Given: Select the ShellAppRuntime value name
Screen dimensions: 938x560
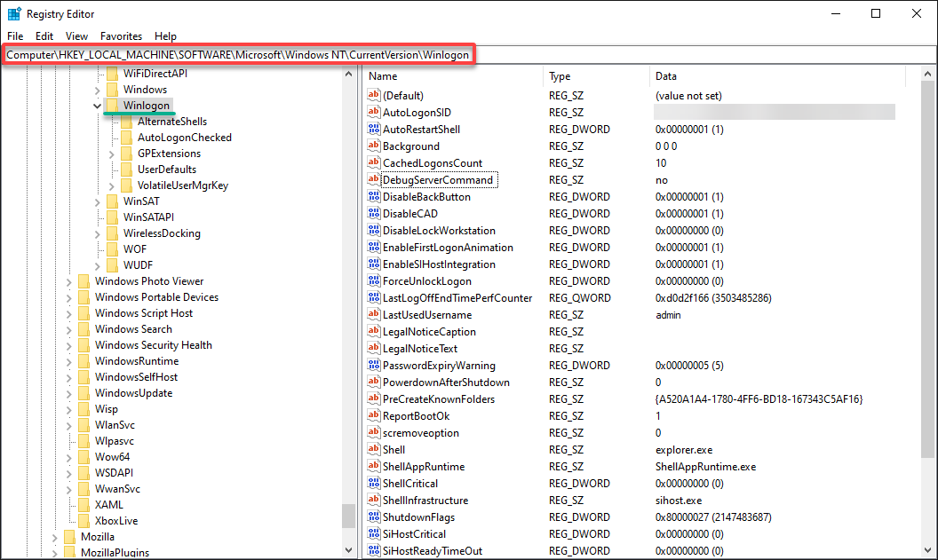Looking at the screenshot, I should [424, 466].
